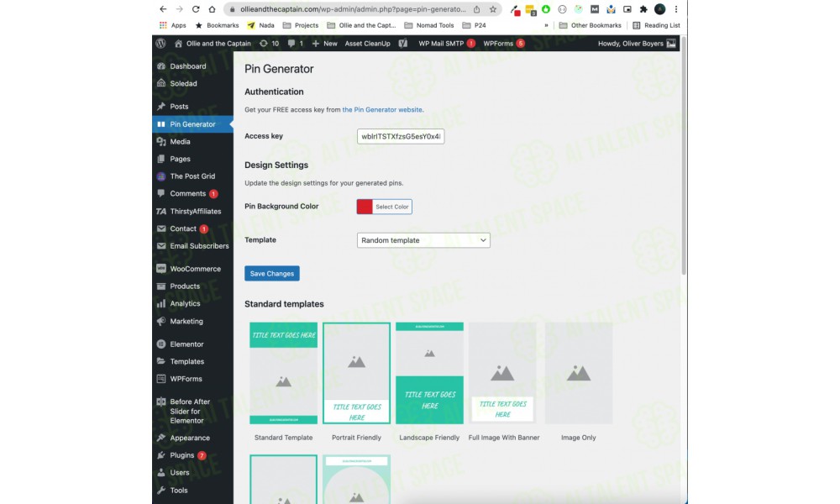This screenshot has height=504, width=840.
Task: Open Other Bookmarks folder
Action: pos(590,25)
